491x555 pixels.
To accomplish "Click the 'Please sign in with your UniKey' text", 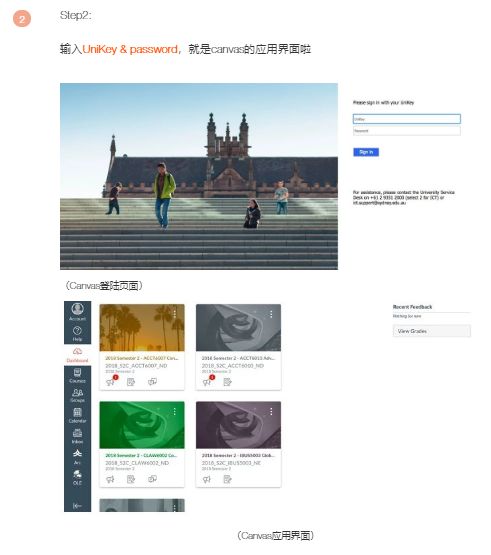I will tap(383, 103).
